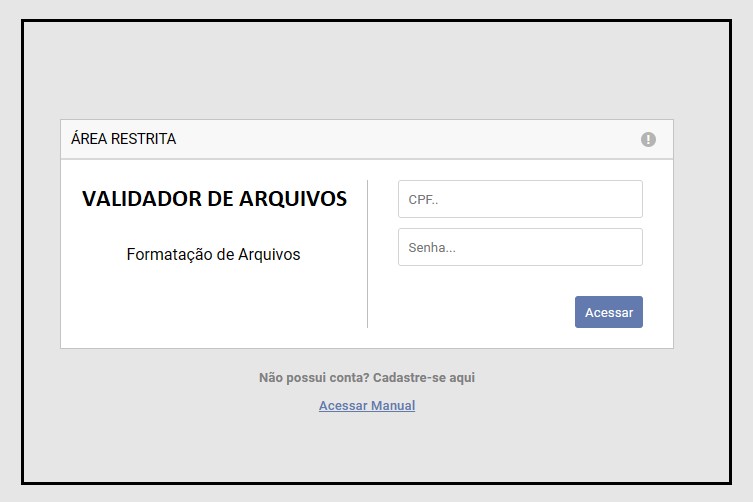
Task: Place the cursor in the CPF placeholder text
Action: pyautogui.click(x=424, y=200)
